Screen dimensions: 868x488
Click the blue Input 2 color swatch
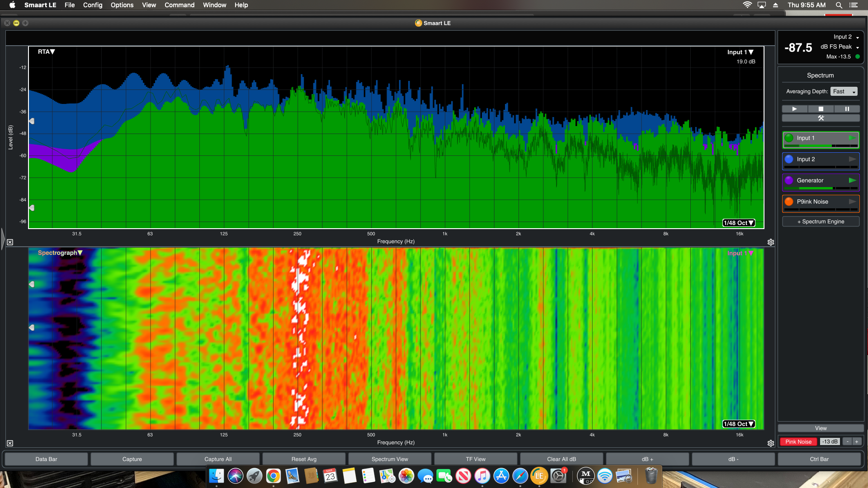click(x=789, y=159)
